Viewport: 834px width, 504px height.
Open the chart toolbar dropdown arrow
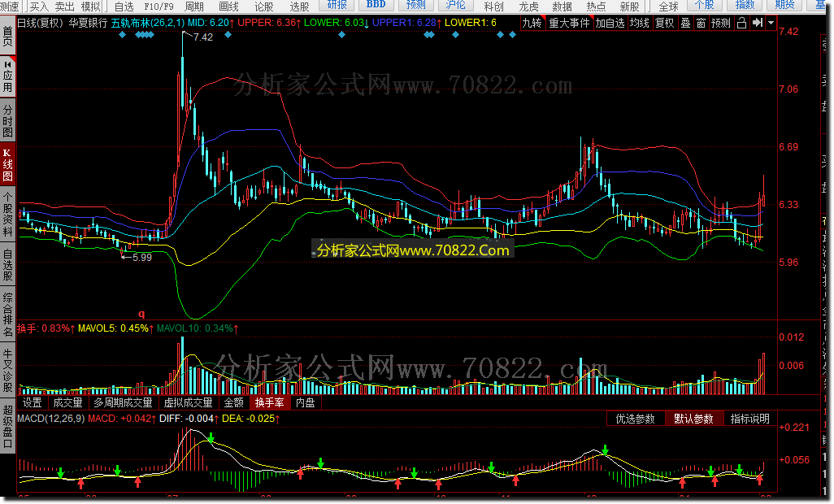tap(771, 23)
